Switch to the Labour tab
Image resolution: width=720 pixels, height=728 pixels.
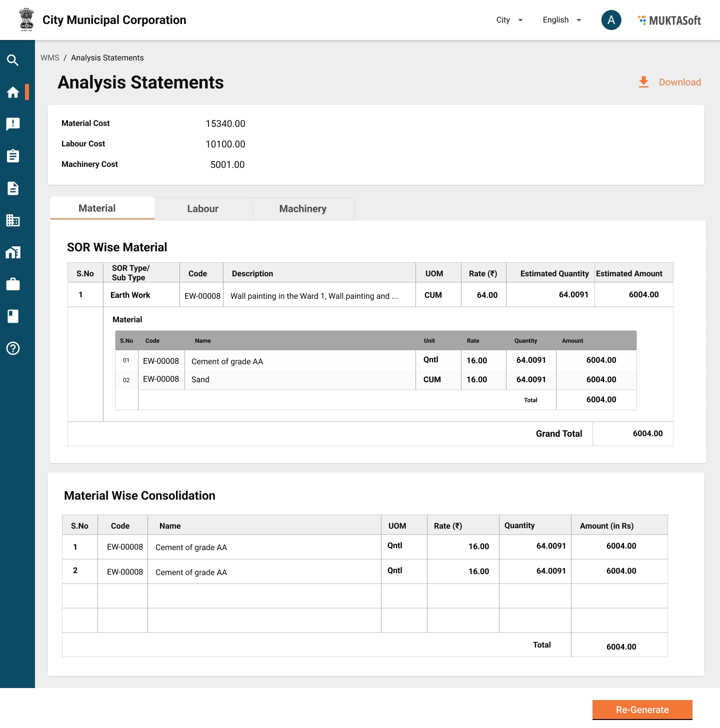click(x=202, y=209)
